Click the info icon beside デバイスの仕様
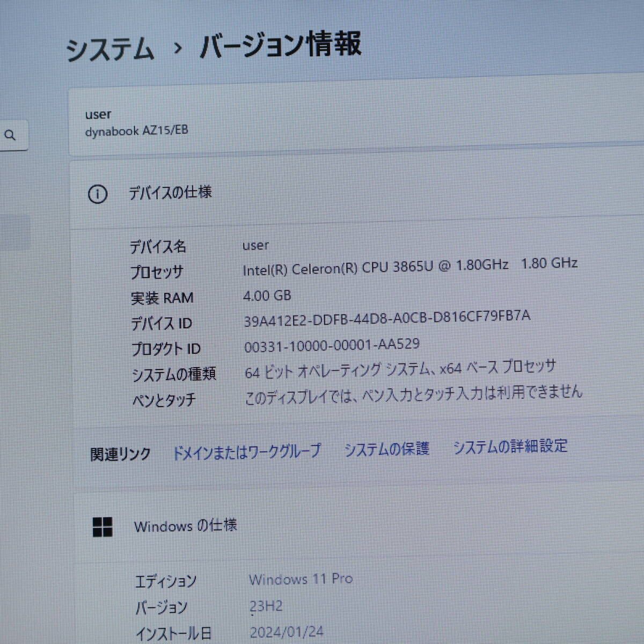This screenshot has height=644, width=644. [x=97, y=194]
